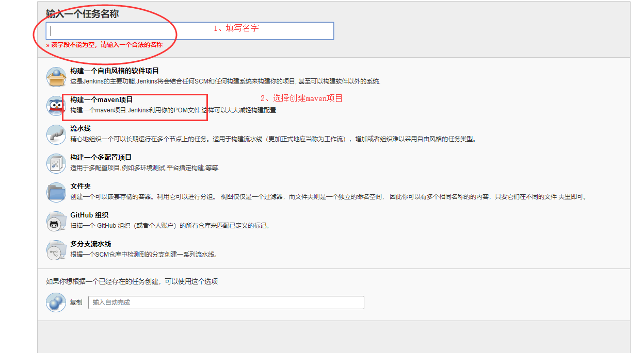This screenshot has height=353, width=644.
Task: Click the 流水线 pipe icon
Action: [56, 135]
